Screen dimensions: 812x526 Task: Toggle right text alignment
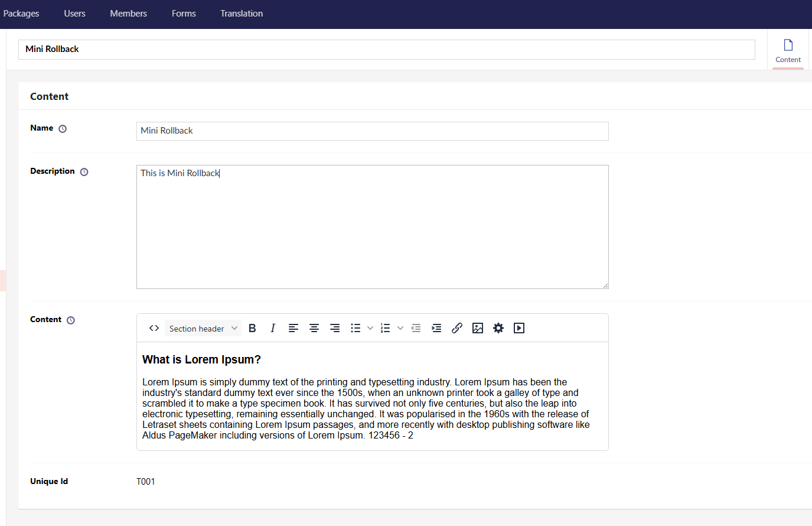click(x=335, y=328)
